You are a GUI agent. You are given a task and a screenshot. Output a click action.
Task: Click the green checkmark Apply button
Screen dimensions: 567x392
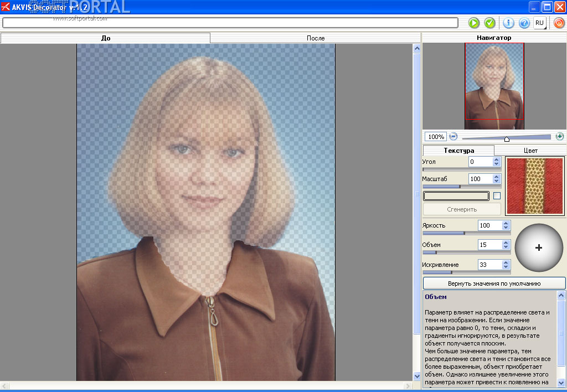pyautogui.click(x=489, y=23)
